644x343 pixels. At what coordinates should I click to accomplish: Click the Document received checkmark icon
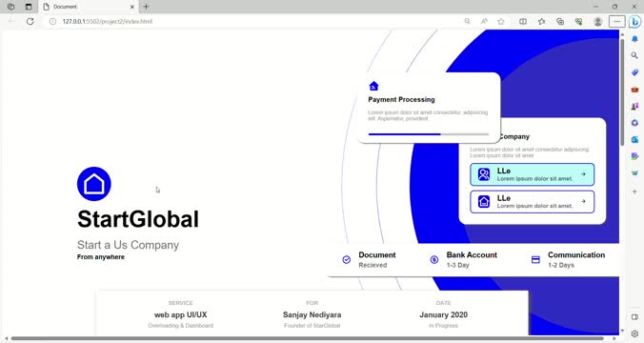[x=347, y=259]
